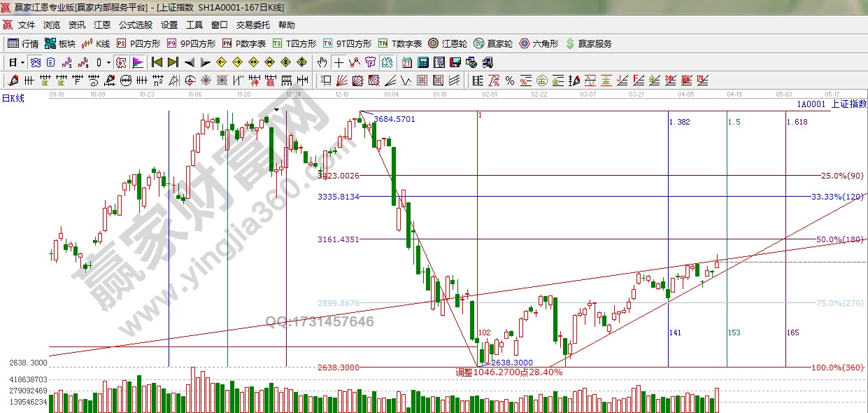Toggle the crosshair cursor tool

[338, 62]
